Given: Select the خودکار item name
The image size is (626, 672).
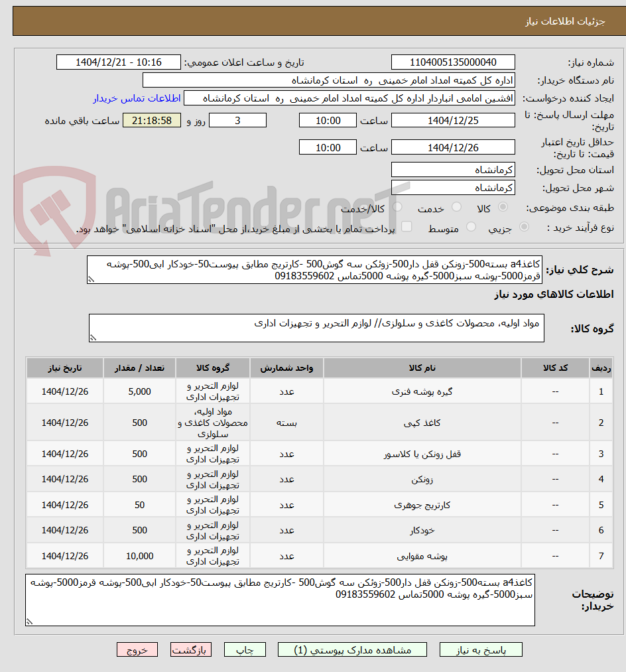Looking at the screenshot, I should click(422, 530).
